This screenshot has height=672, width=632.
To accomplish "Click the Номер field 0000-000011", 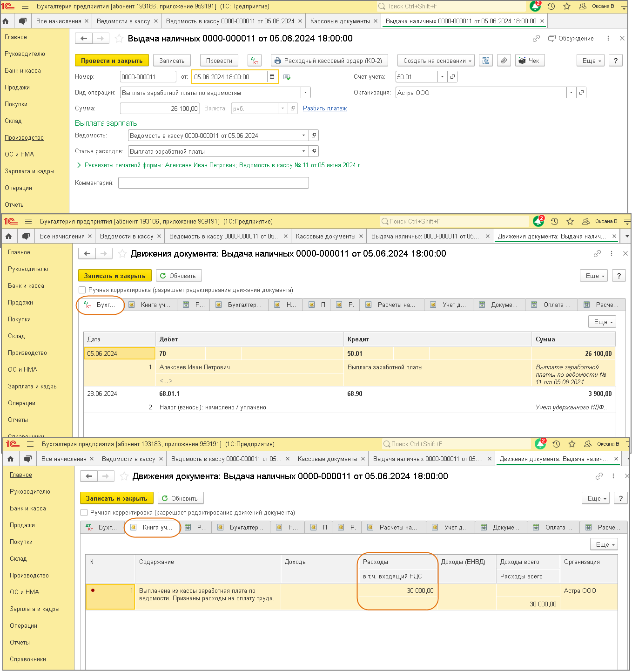I will click(148, 77).
